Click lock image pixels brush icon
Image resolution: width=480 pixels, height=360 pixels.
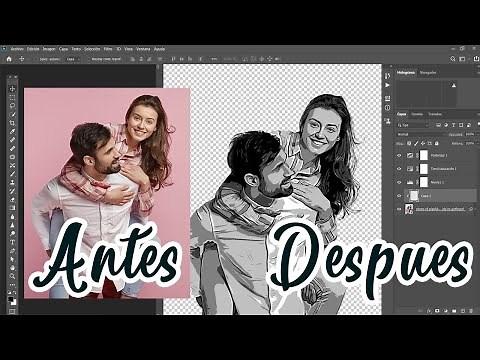pos(416,143)
